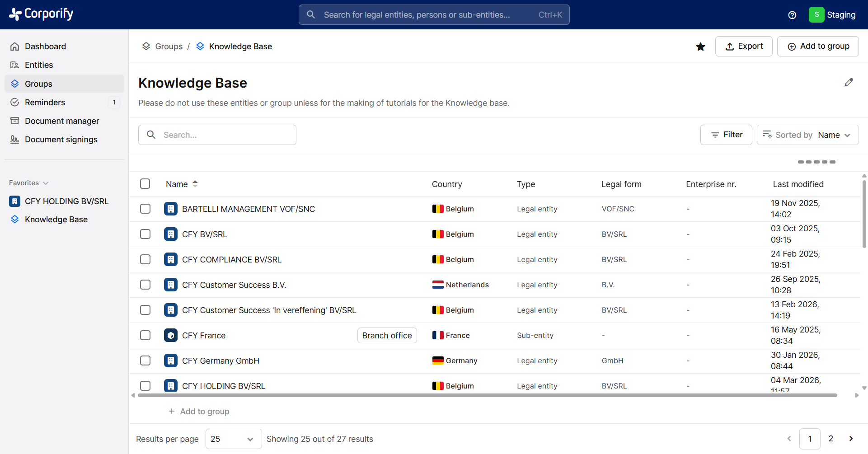
Task: Click the Corporify logo
Action: [41, 14]
